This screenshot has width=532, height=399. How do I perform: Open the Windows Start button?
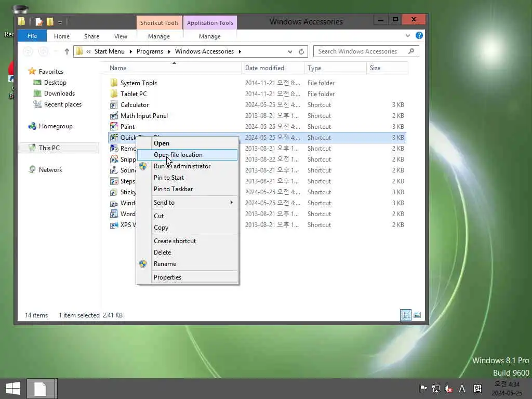pos(13,389)
